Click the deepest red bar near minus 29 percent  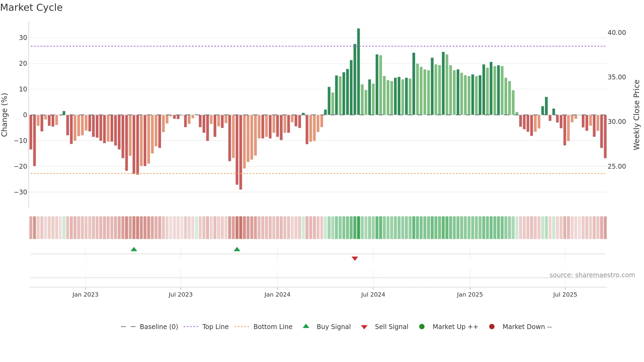pos(241,152)
